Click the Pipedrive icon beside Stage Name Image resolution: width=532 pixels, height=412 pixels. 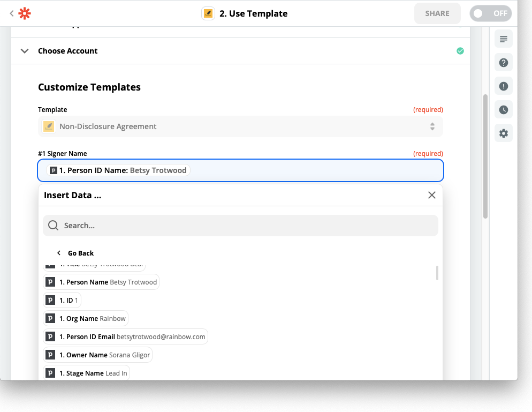pyautogui.click(x=50, y=373)
